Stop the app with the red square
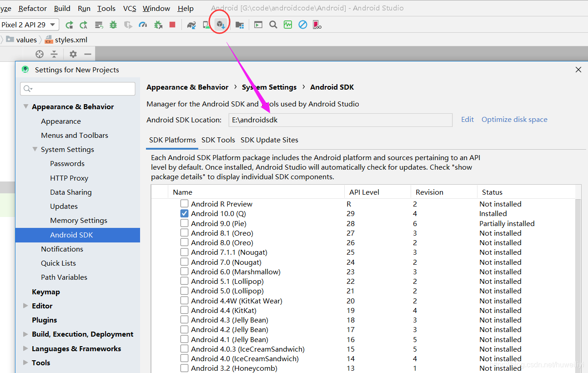This screenshot has width=588, height=373. pos(172,25)
